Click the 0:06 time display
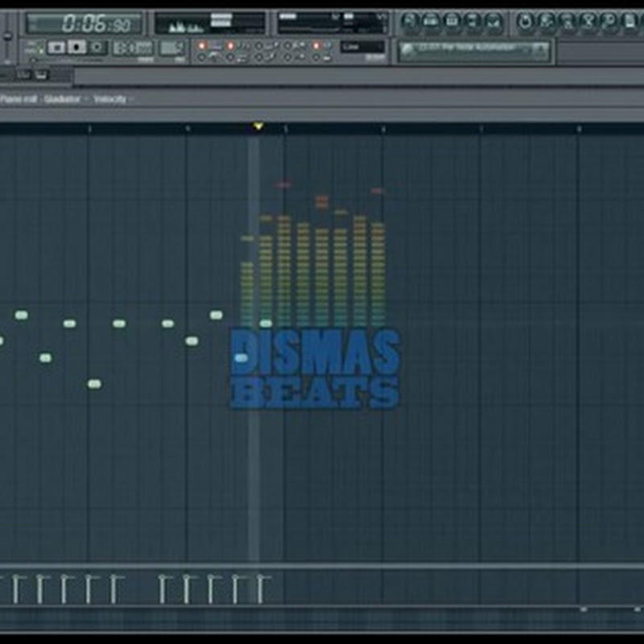Viewport: 644px width, 644px height. [x=85, y=23]
